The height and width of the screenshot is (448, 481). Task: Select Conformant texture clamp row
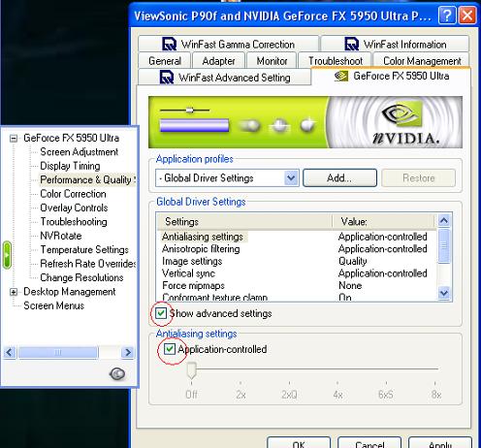[297, 297]
